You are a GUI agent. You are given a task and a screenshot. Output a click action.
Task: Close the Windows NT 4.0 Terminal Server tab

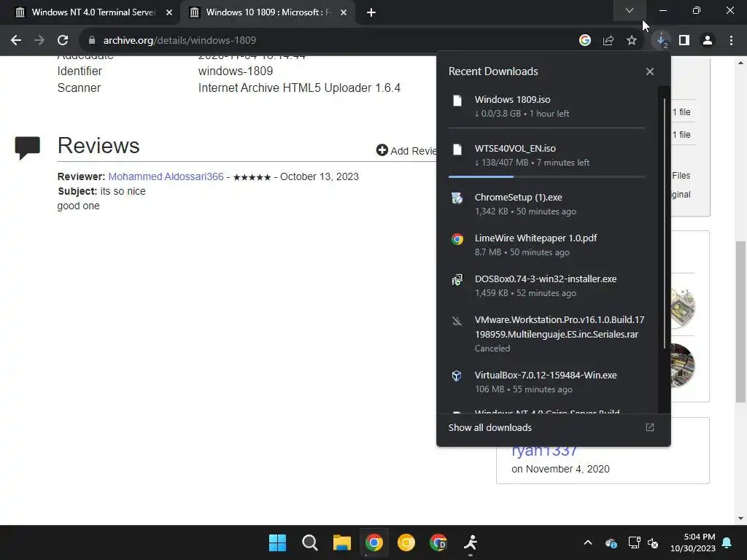coord(169,12)
